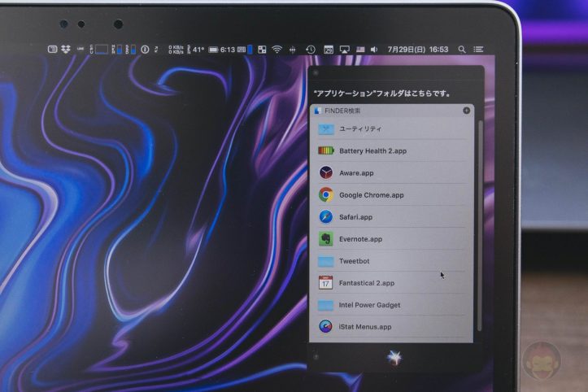Open Battery Health 2.app from results

[x=372, y=151]
